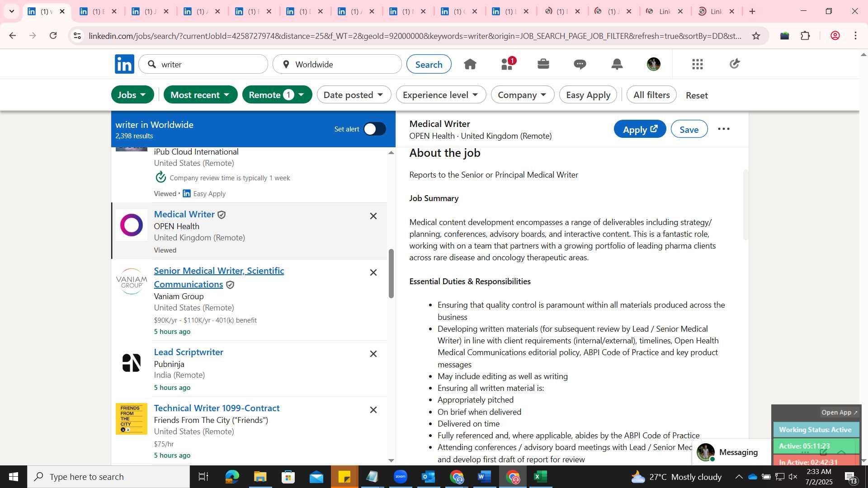This screenshot has height=488, width=868.
Task: Open the Messaging chat bubble icon
Action: [x=580, y=64]
